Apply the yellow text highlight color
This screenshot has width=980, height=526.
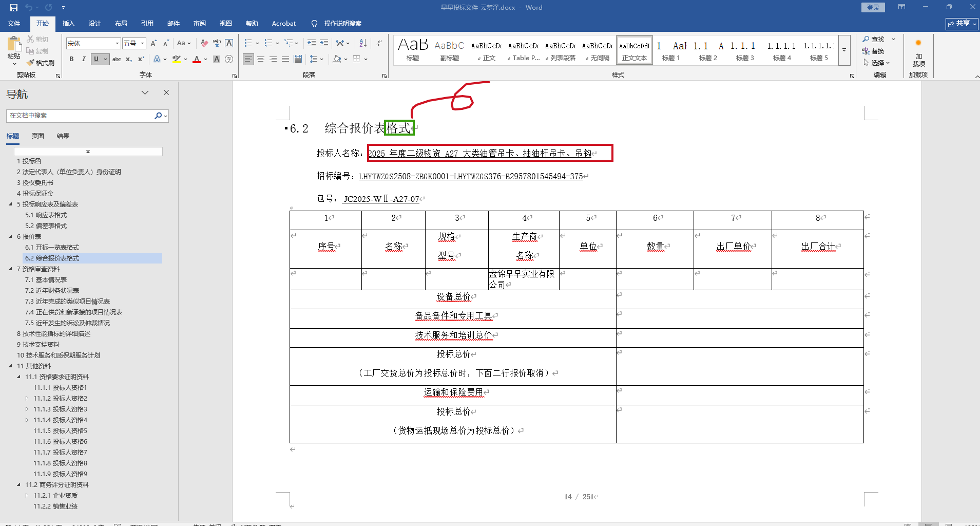pos(177,59)
